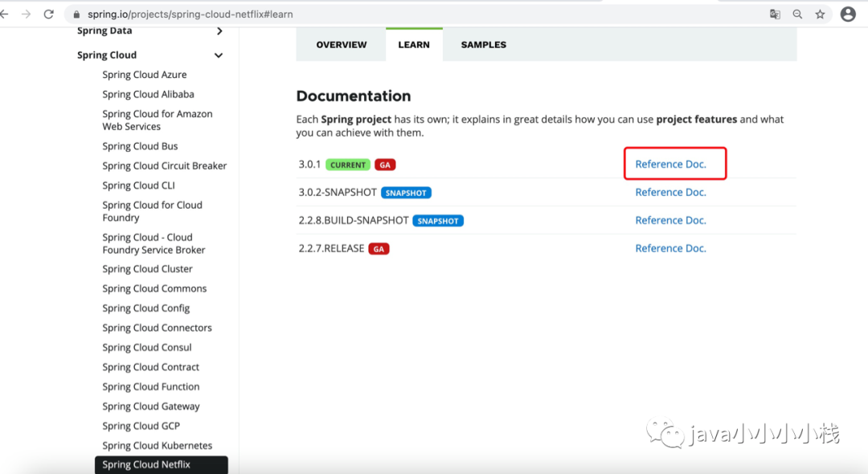The image size is (868, 474).
Task: Expand the Spring Data section chevron
Action: [219, 31]
